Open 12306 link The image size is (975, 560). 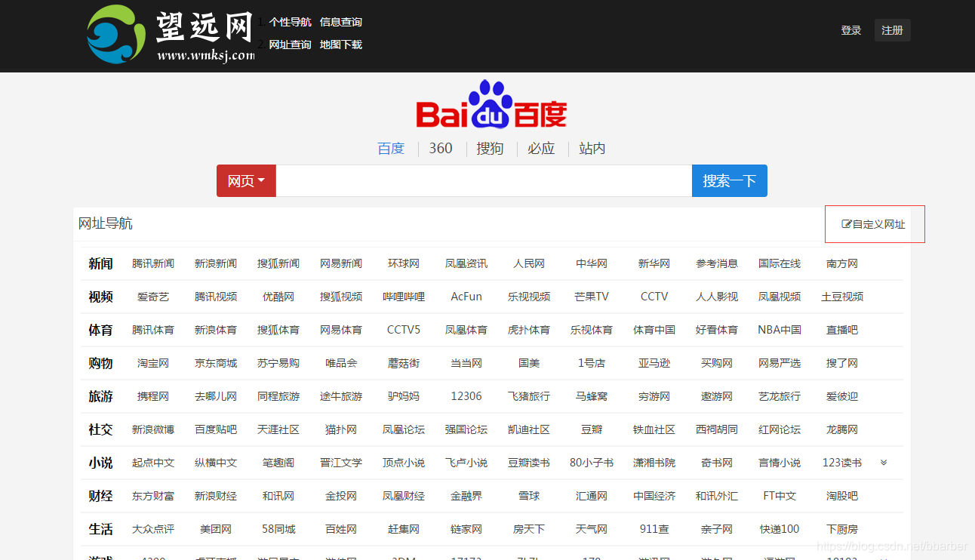point(466,396)
